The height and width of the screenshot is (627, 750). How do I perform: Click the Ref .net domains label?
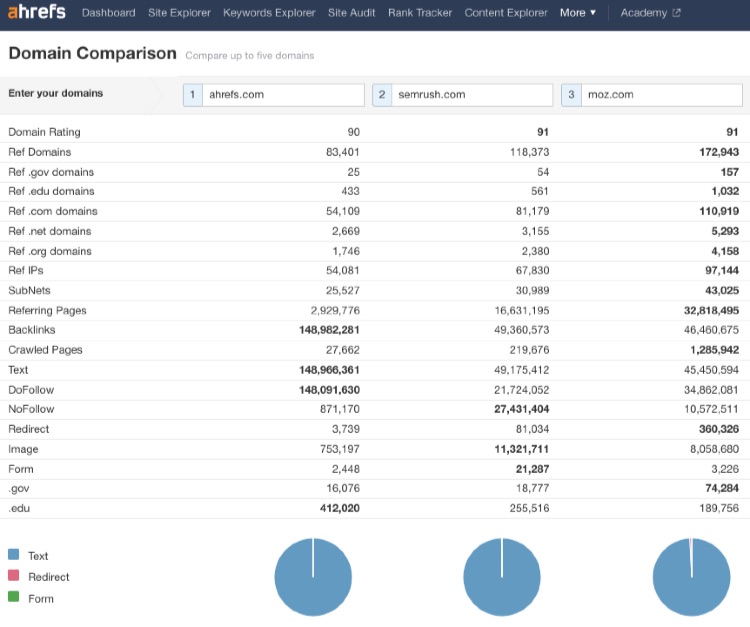(x=50, y=231)
